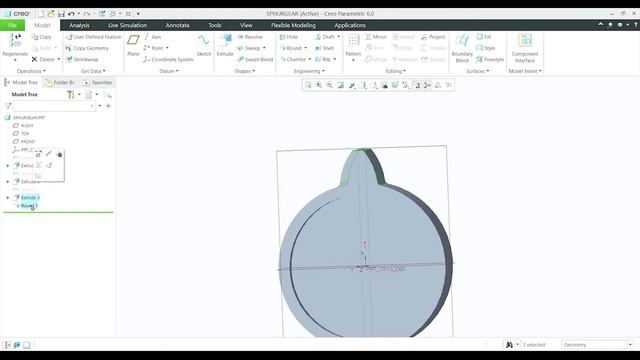
Task: Click the datum Axis tool
Action: tap(153, 37)
